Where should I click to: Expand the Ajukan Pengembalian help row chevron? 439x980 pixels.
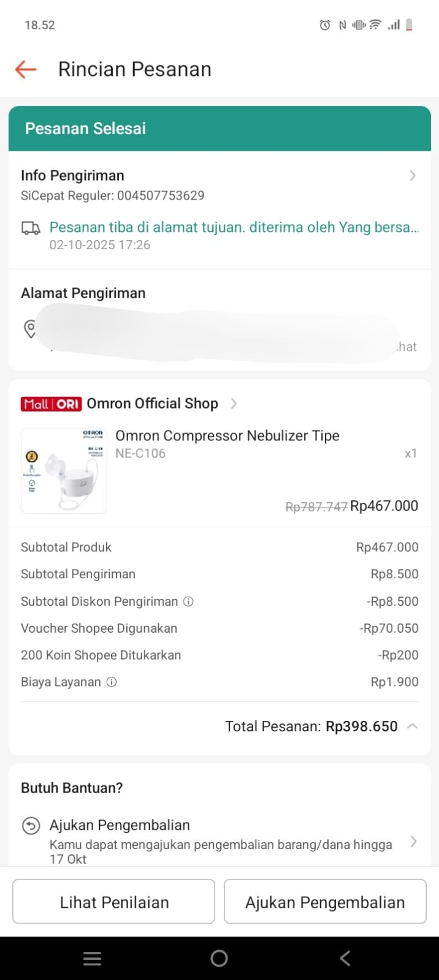coord(413,841)
